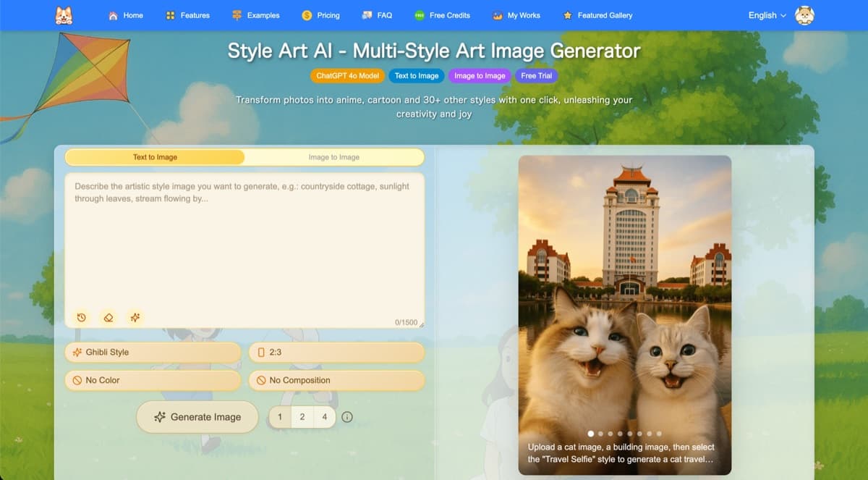This screenshot has width=868, height=480.
Task: Open the Ghibli Style selector
Action: click(152, 353)
